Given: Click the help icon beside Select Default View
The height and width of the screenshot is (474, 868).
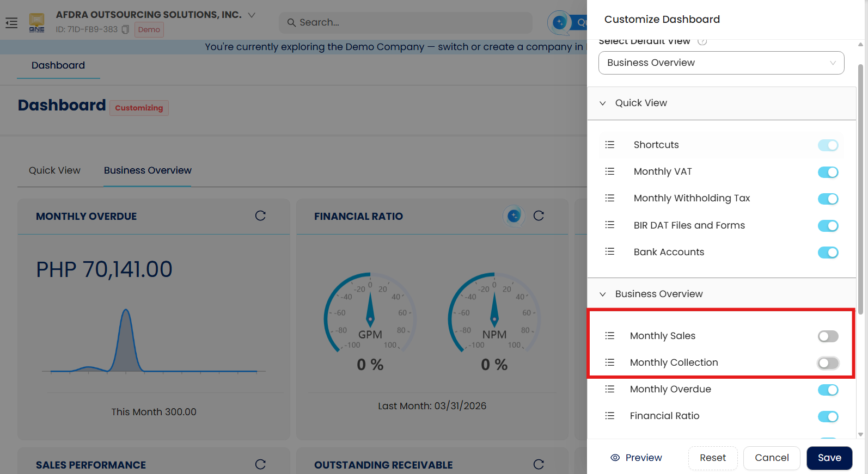Looking at the screenshot, I should coord(702,41).
